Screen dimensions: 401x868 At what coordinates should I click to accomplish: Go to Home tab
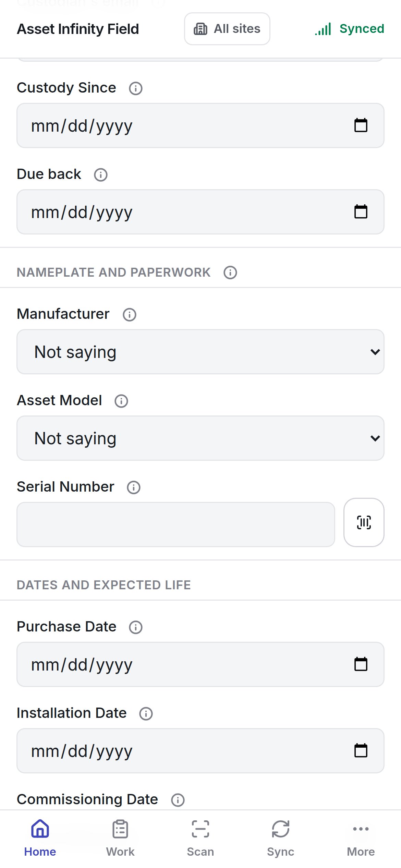pyautogui.click(x=40, y=838)
